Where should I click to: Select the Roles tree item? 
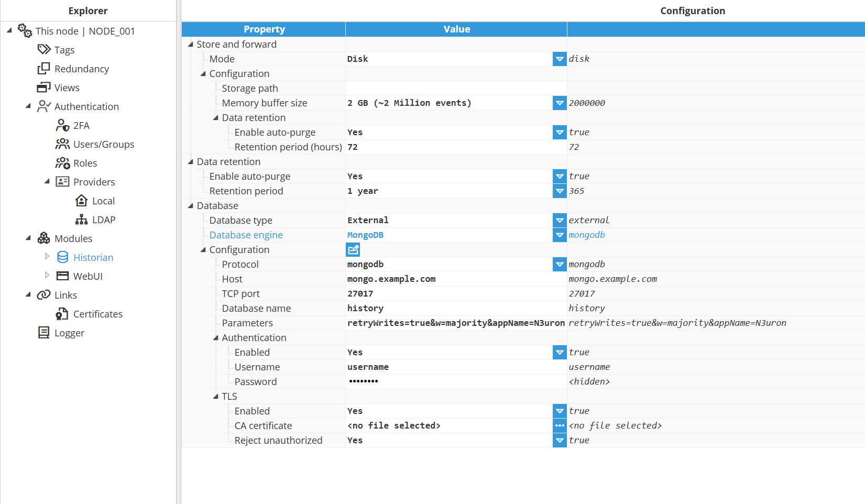(x=85, y=163)
